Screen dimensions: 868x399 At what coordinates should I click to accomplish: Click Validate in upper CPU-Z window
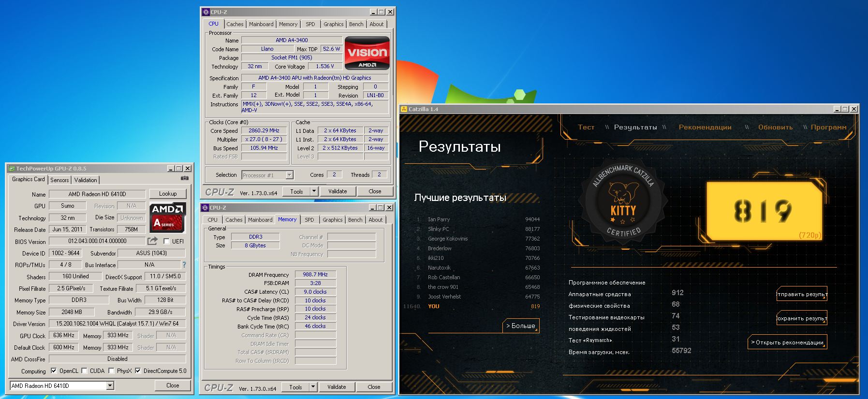[x=338, y=191]
